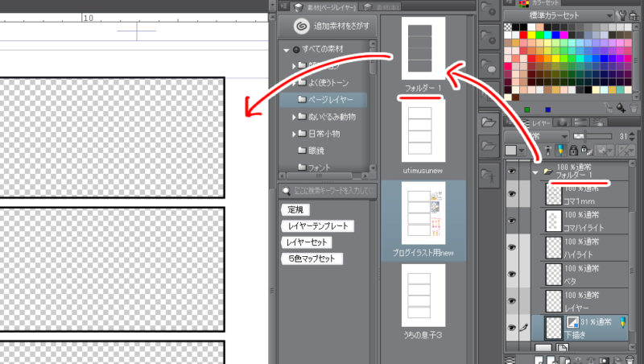The width and height of the screenshot is (644, 364).
Task: Click the color set wrench settings icon
Action: coord(621,15)
